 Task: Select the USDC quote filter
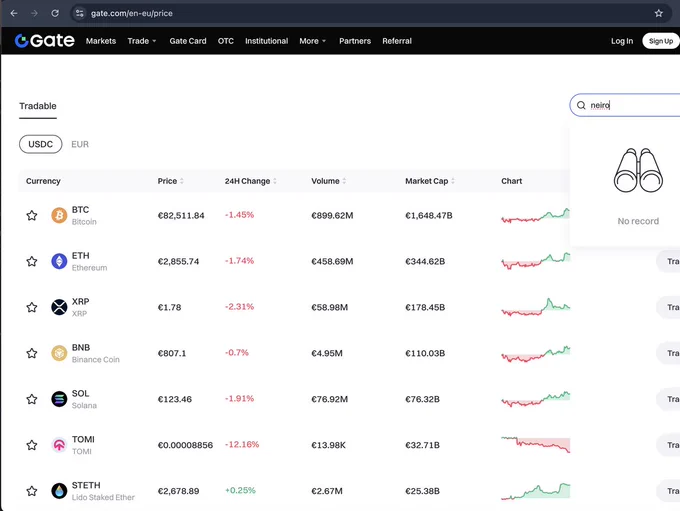(40, 144)
